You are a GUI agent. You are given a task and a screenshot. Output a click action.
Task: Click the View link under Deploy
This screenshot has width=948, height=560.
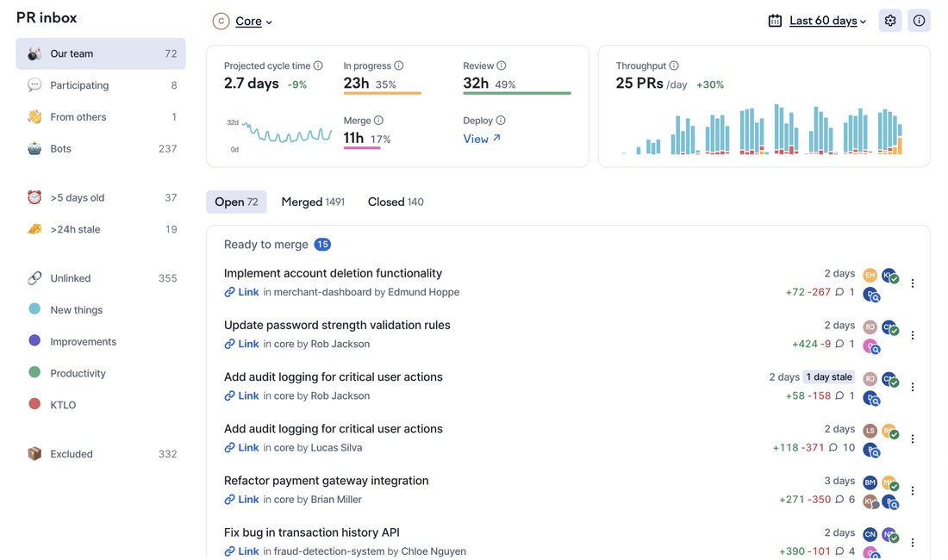pyautogui.click(x=479, y=138)
